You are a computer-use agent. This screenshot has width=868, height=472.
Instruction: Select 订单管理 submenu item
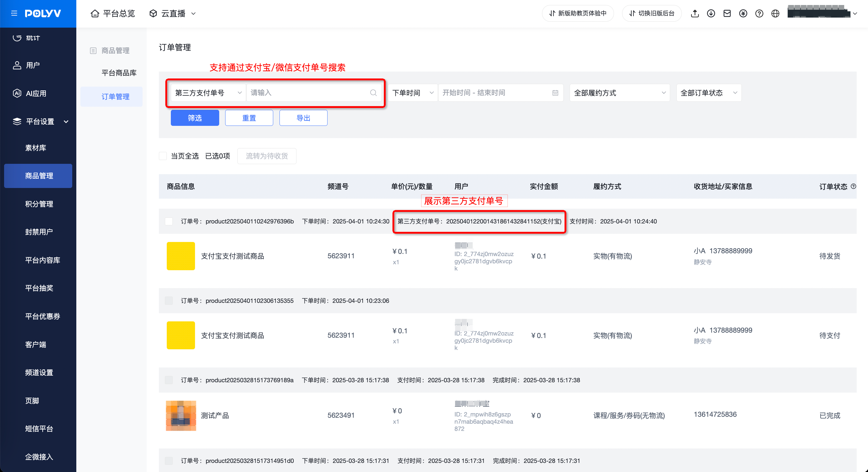111,97
